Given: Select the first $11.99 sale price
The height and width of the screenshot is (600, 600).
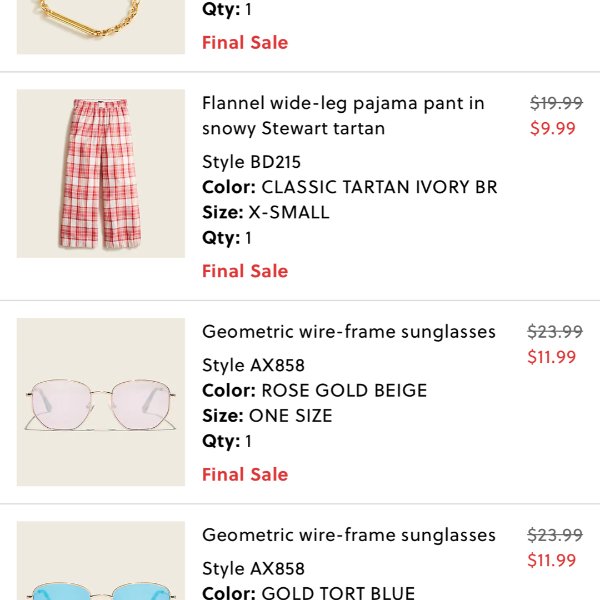Looking at the screenshot, I should point(551,357).
